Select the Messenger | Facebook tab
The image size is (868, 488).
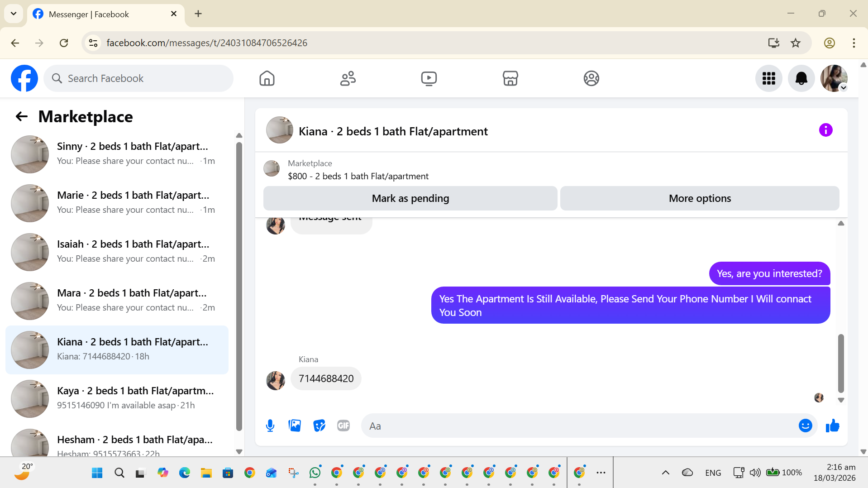pyautogui.click(x=106, y=14)
